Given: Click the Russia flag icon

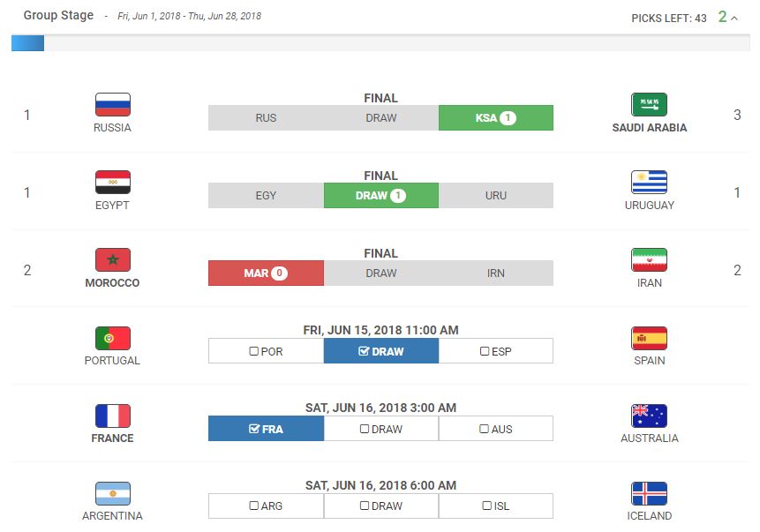Looking at the screenshot, I should pos(113,105).
